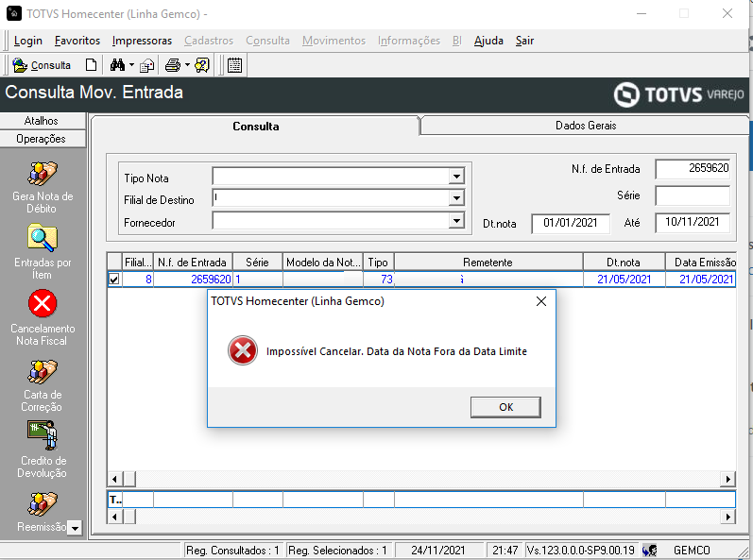Expand the printer dropdown arrow
This screenshot has height=560, width=753.
tap(187, 65)
